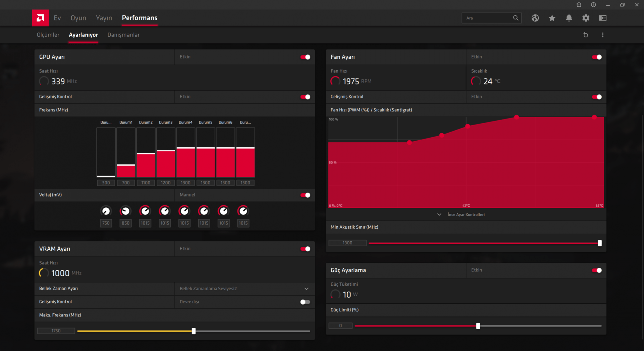Turn off the Fan Ayarı toggle
The image size is (644, 351).
click(x=597, y=57)
